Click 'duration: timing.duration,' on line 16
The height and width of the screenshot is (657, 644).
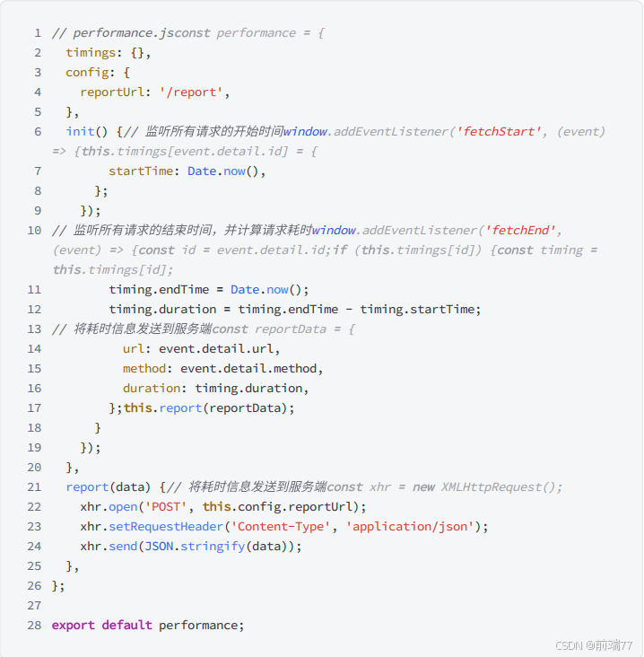[215, 388]
